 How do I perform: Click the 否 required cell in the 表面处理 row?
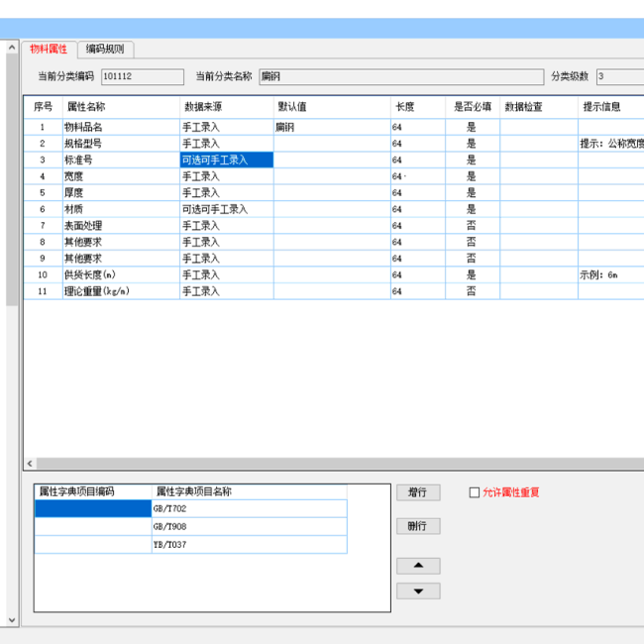point(473,226)
